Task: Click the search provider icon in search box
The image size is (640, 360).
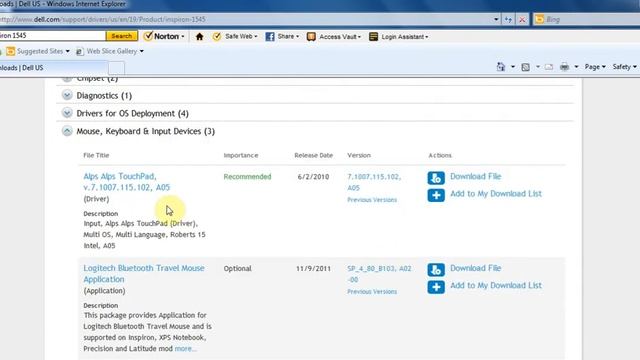Action: coord(540,19)
